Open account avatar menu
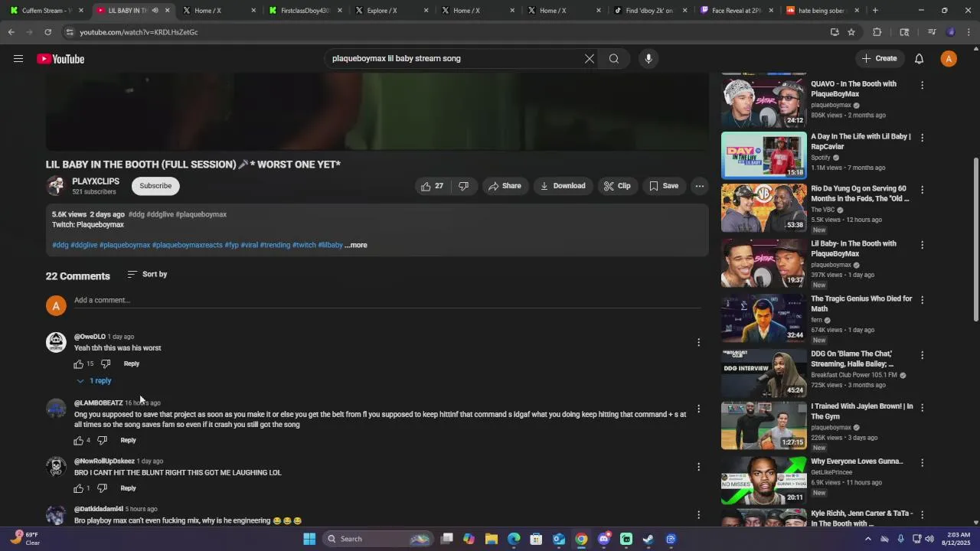The height and width of the screenshot is (551, 980). pos(949,59)
